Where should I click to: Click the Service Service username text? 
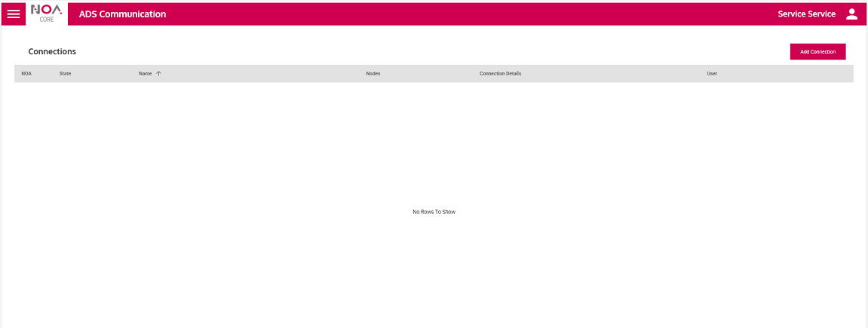coord(806,14)
